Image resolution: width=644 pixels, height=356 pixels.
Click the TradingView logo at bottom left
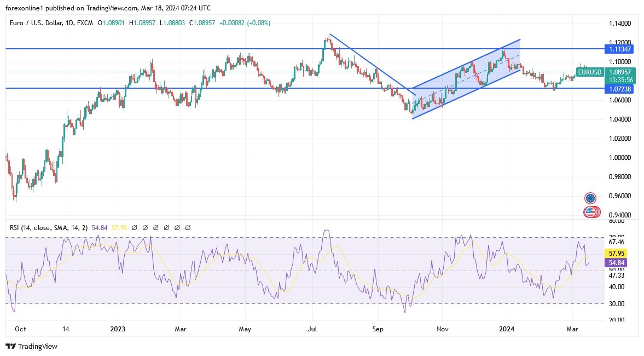[32, 347]
